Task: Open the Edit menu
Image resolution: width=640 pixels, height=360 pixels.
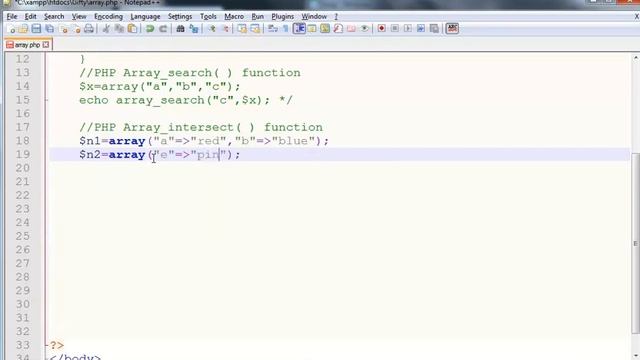Action: coord(30,17)
